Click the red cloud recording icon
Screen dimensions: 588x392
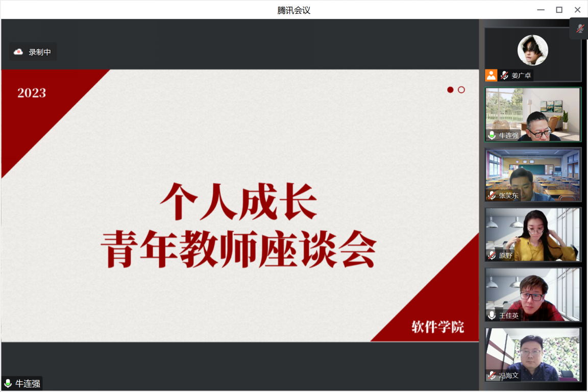tap(18, 52)
